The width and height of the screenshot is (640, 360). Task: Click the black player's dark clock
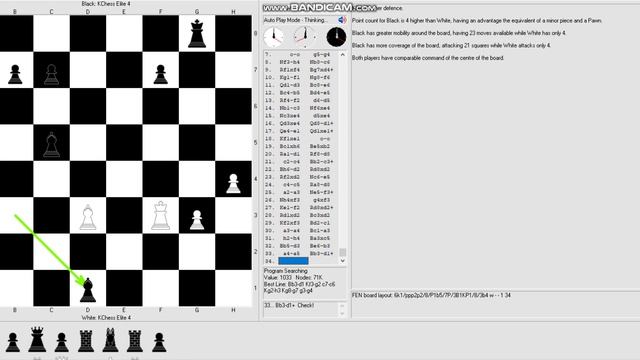pyautogui.click(x=336, y=37)
